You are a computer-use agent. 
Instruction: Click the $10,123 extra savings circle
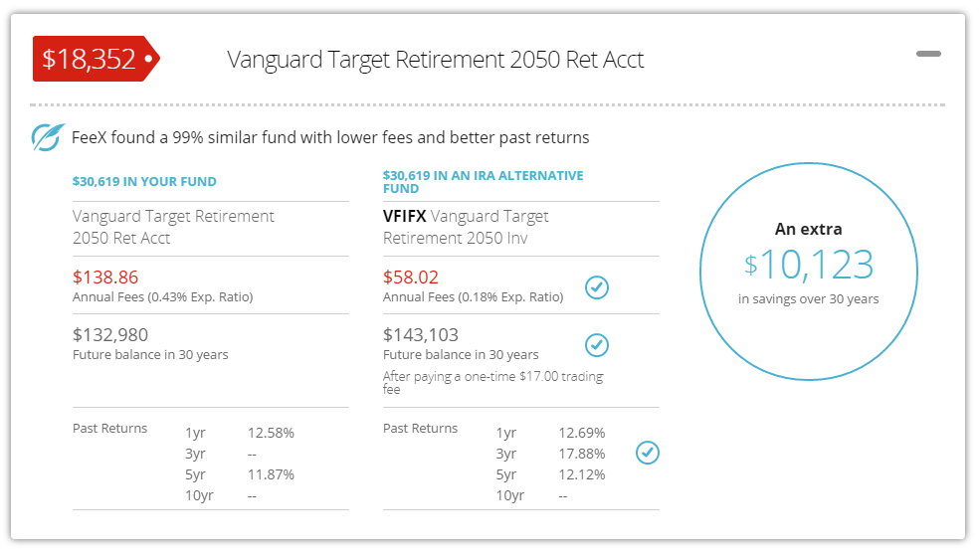809,266
